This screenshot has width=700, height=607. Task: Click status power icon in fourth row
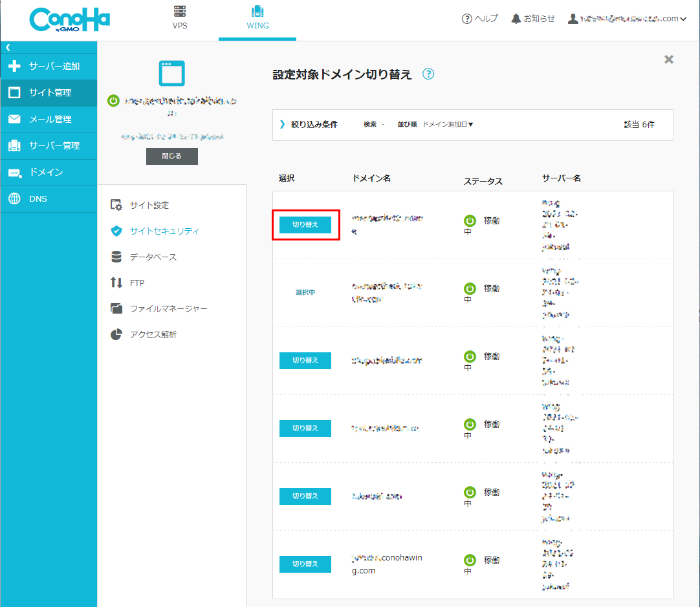coord(470,424)
